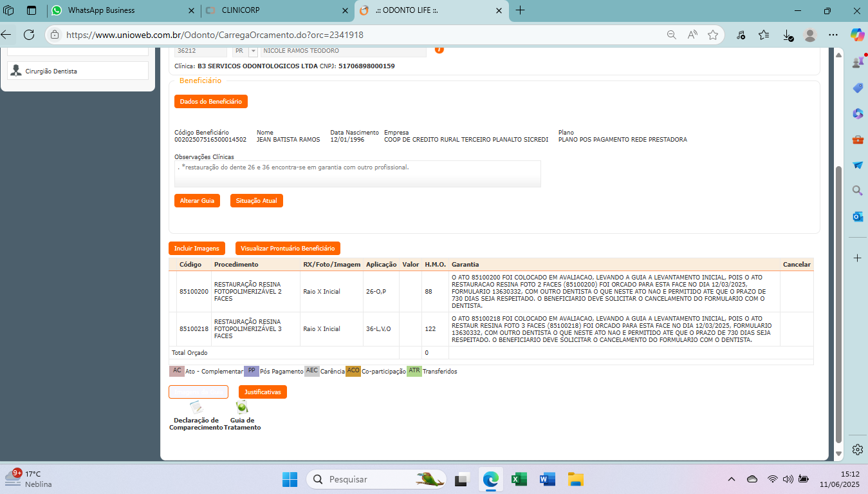Image resolution: width=868 pixels, height=494 pixels.
Task: Open the Start menu
Action: 290,479
